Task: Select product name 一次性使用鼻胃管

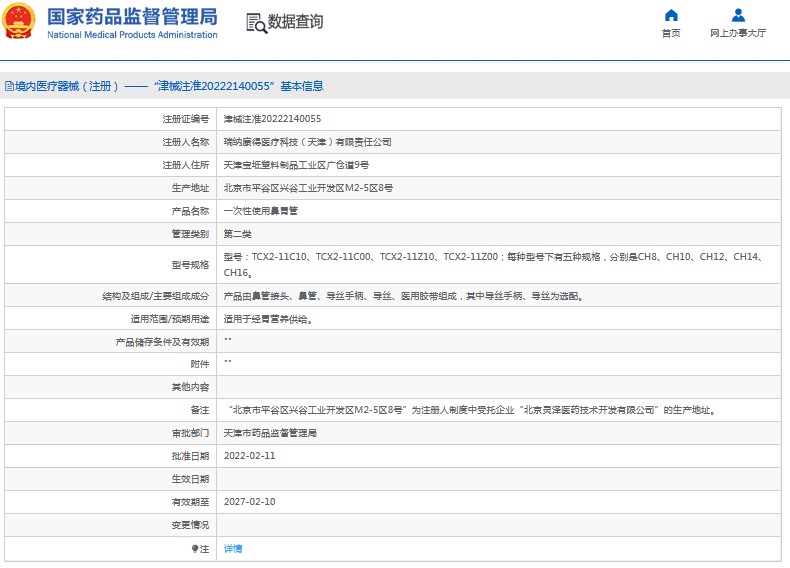Action: (x=260, y=211)
